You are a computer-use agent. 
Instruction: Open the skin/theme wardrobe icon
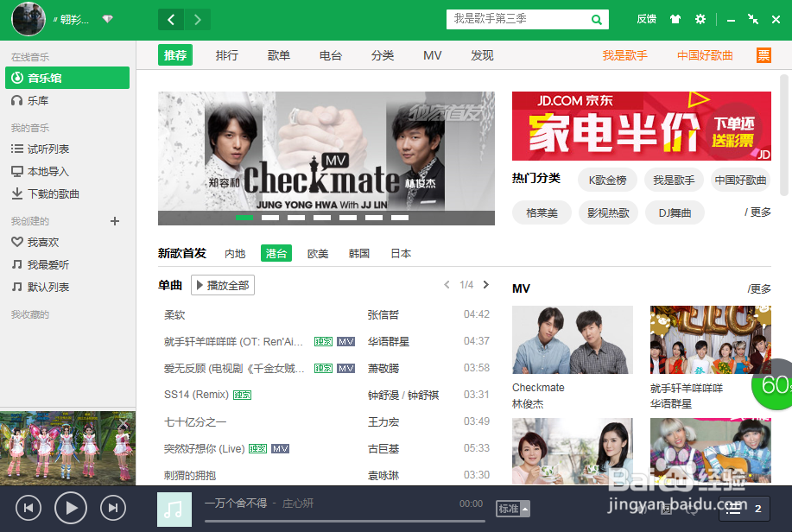point(677,18)
